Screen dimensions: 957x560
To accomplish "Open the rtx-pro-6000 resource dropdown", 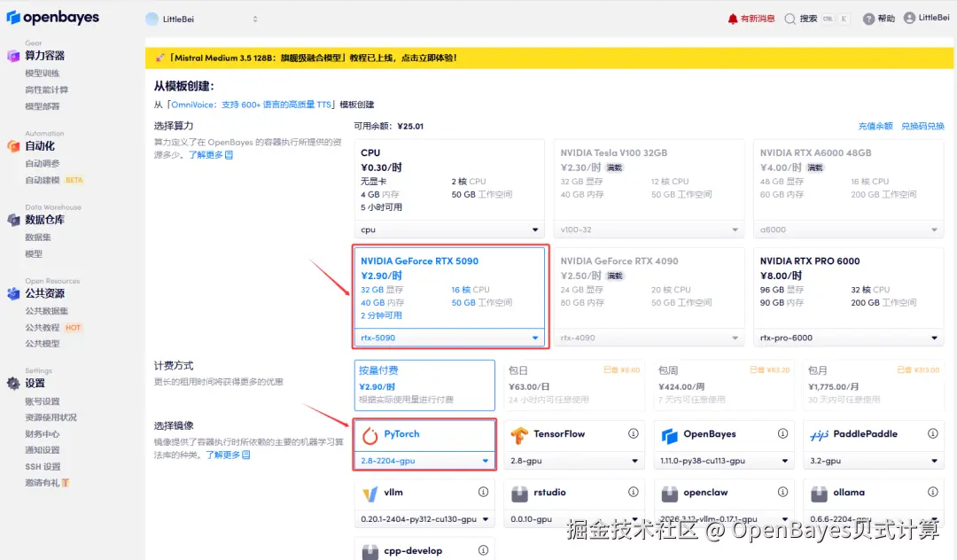I will [848, 338].
